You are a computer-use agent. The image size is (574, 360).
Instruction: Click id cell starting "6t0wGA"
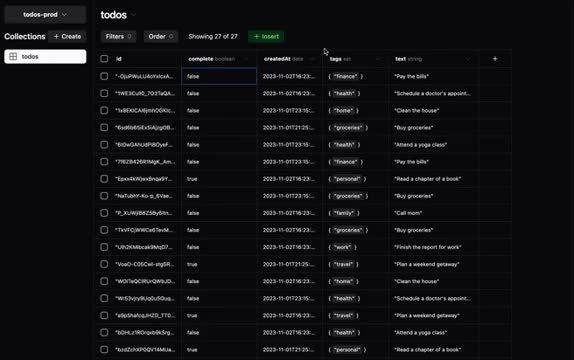click(x=144, y=144)
